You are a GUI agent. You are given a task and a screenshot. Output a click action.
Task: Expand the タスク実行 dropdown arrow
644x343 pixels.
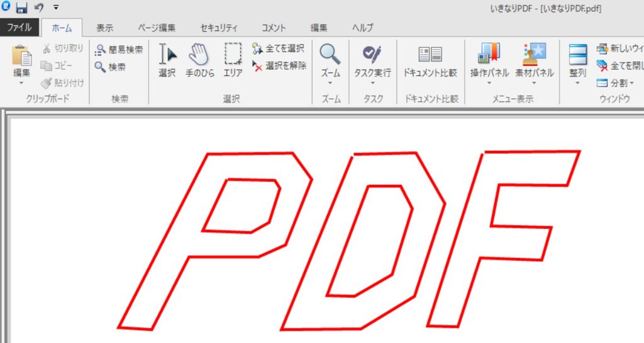(372, 83)
